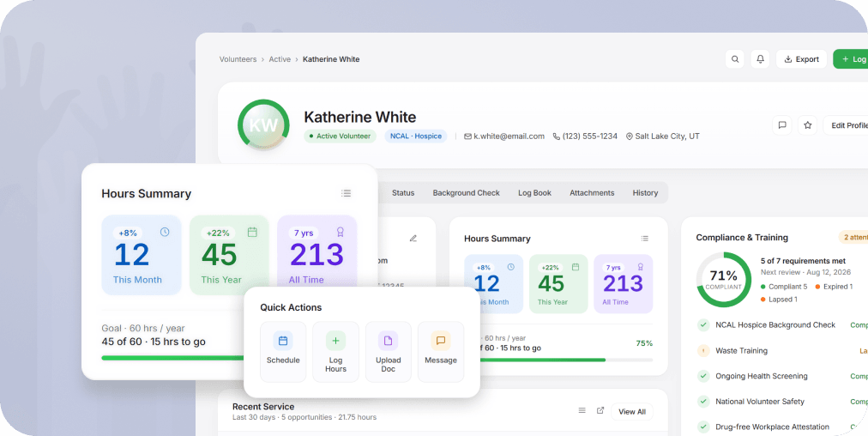868x436 pixels.
Task: Click the +22% badge in floating summary
Action: (218, 233)
